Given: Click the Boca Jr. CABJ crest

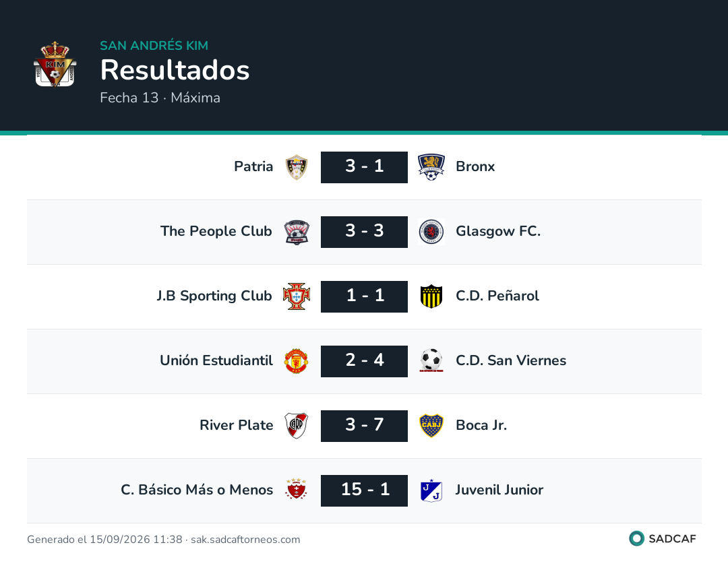Looking at the screenshot, I should (x=431, y=426).
